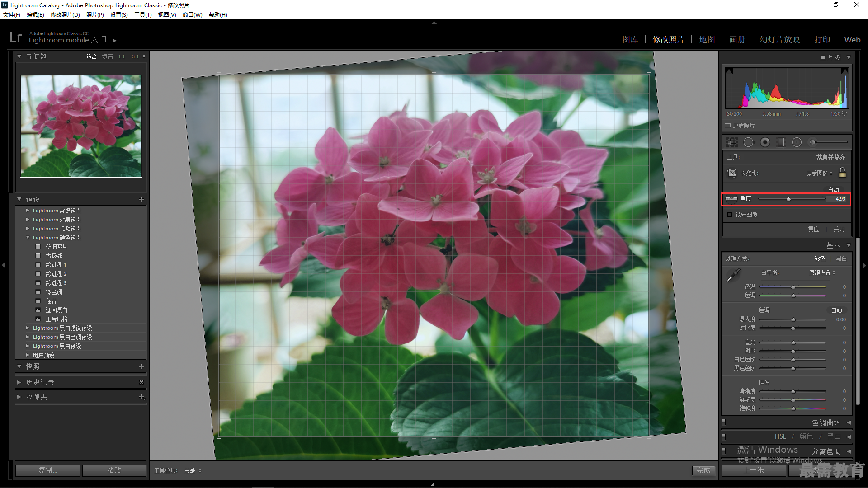The width and height of the screenshot is (868, 488).
Task: Pick the straighten level tool beside 角度
Action: point(731,199)
